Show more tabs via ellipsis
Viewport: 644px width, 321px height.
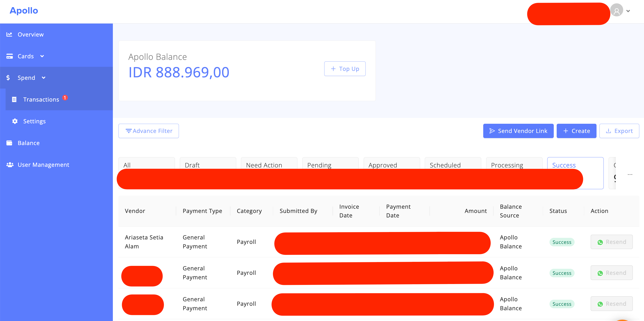(630, 174)
